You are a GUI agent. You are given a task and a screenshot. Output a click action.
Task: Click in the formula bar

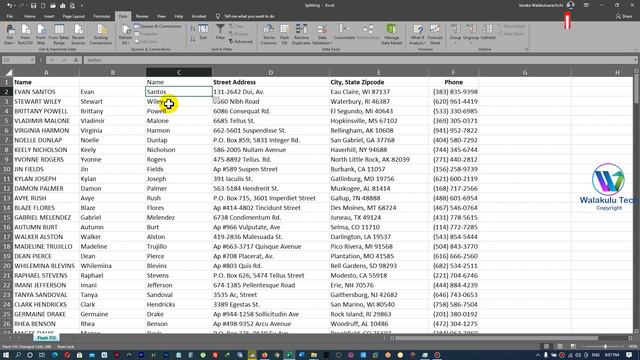(358, 60)
